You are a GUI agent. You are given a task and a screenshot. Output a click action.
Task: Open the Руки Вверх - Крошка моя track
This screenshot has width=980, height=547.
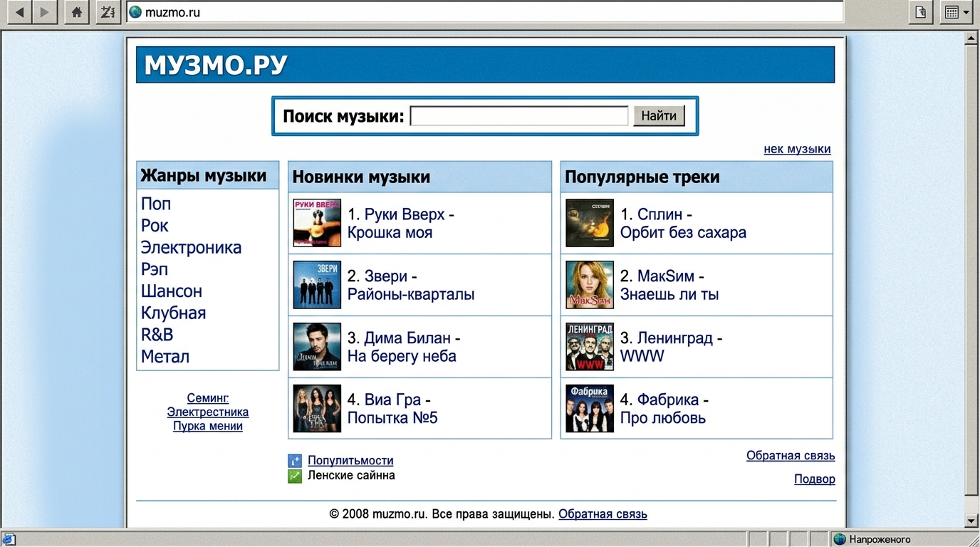[401, 224]
